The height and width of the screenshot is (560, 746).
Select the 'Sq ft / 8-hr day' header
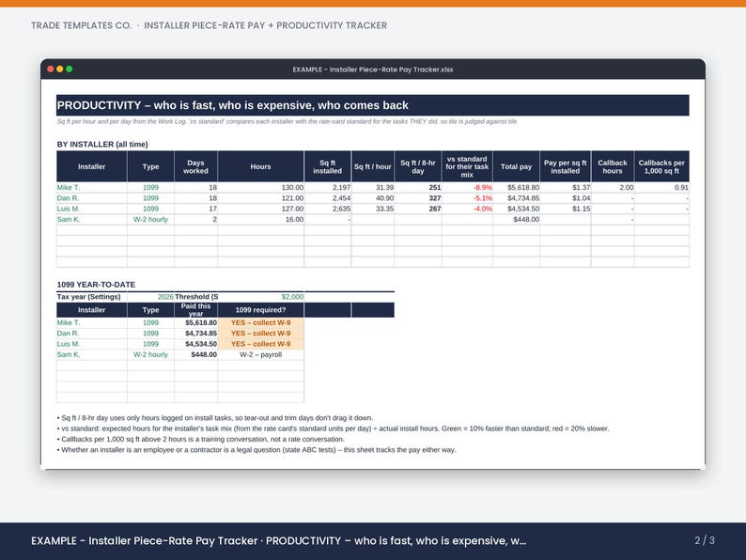(x=418, y=166)
